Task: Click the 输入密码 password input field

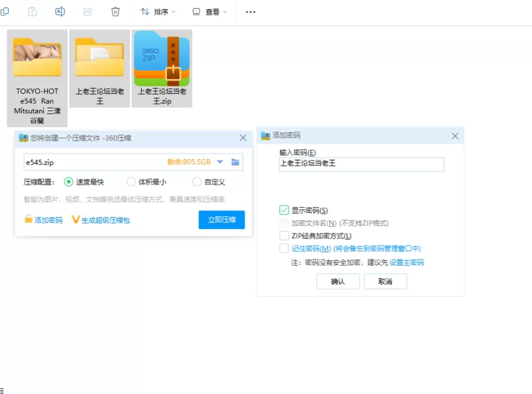Action: point(361,164)
